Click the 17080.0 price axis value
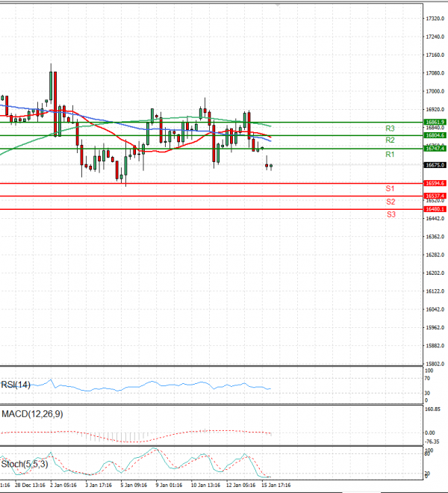 point(435,73)
